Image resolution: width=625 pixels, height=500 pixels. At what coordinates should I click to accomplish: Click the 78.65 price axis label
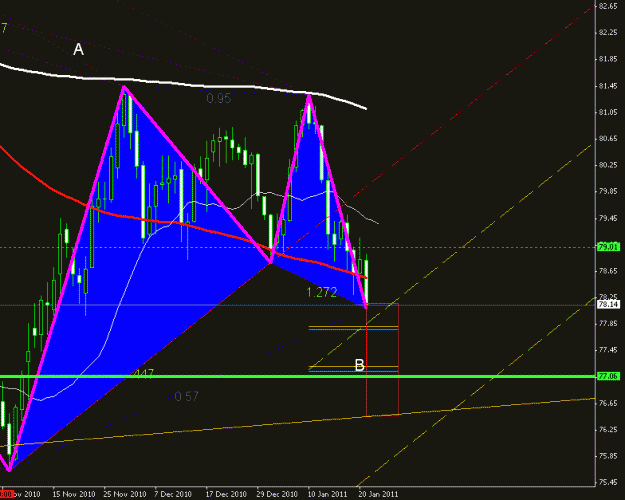pos(608,271)
